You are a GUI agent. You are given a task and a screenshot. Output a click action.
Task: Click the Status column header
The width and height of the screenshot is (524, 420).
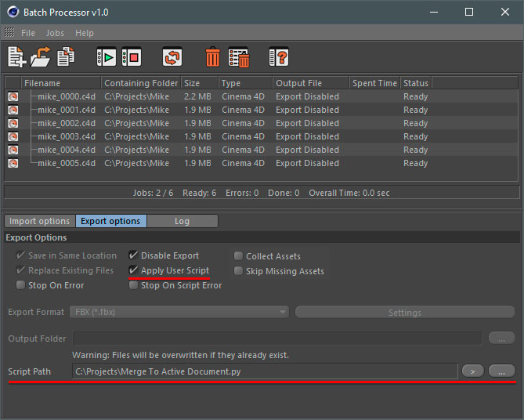pos(416,83)
